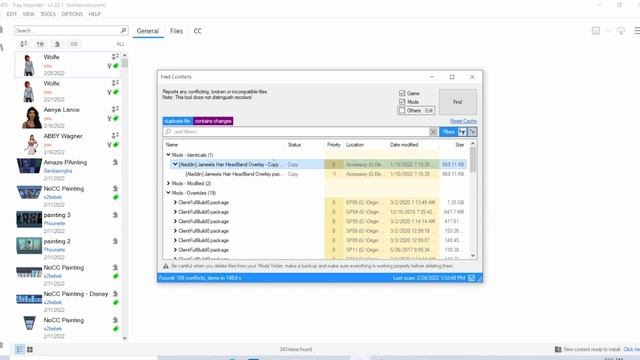Click the ALL filter label

click(x=120, y=44)
